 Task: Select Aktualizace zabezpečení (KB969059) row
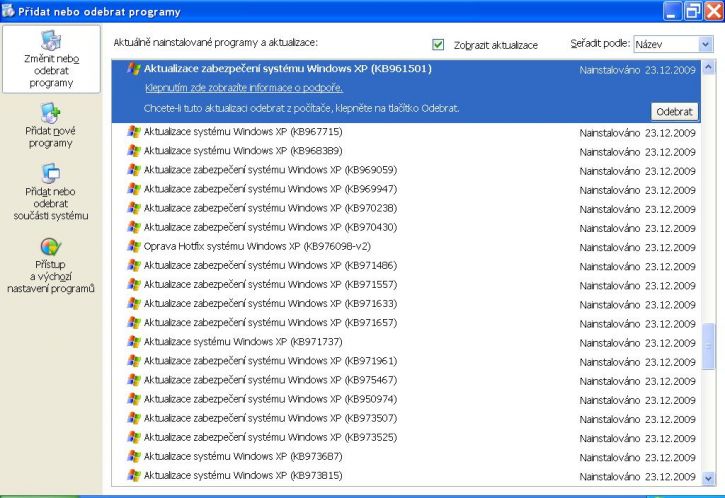tap(406, 170)
